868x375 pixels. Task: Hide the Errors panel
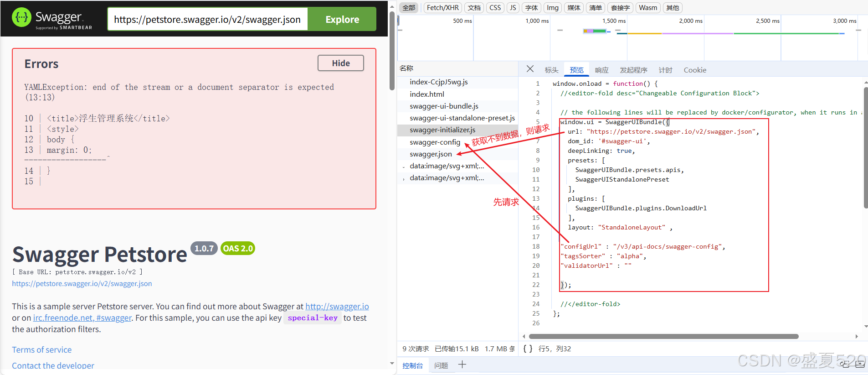point(340,63)
